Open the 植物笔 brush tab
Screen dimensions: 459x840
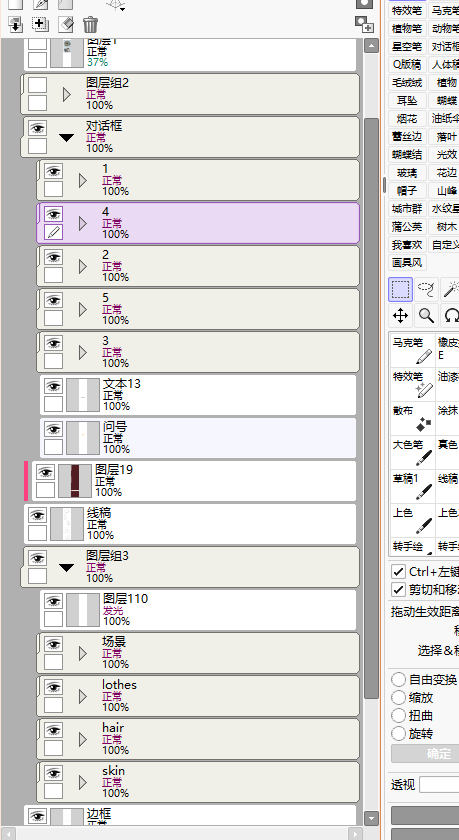click(x=407, y=28)
